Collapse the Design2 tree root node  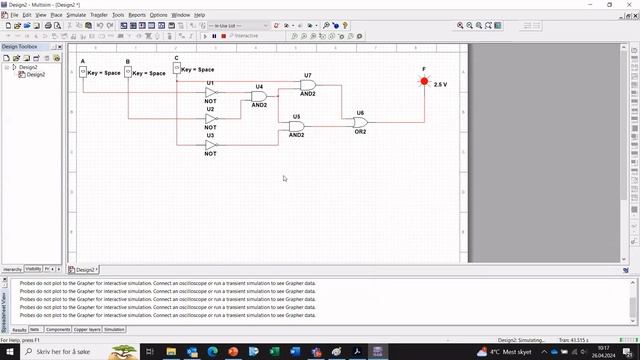click(7, 67)
